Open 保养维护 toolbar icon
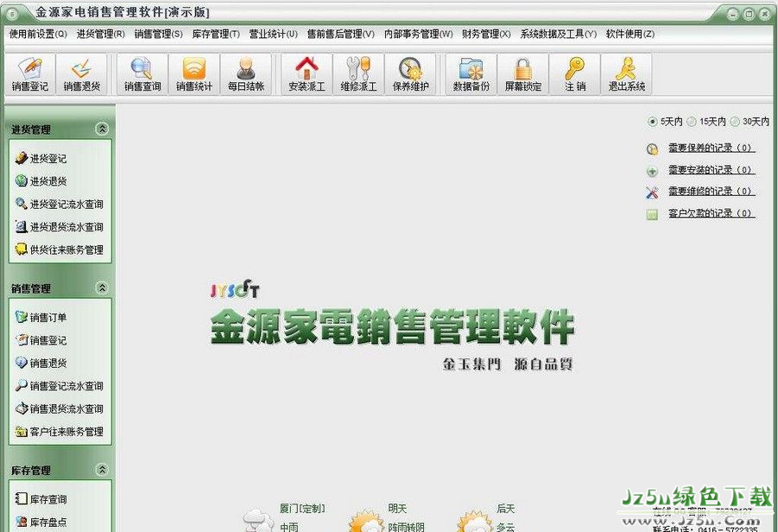Screen dimensions: 778x532 coord(411,74)
